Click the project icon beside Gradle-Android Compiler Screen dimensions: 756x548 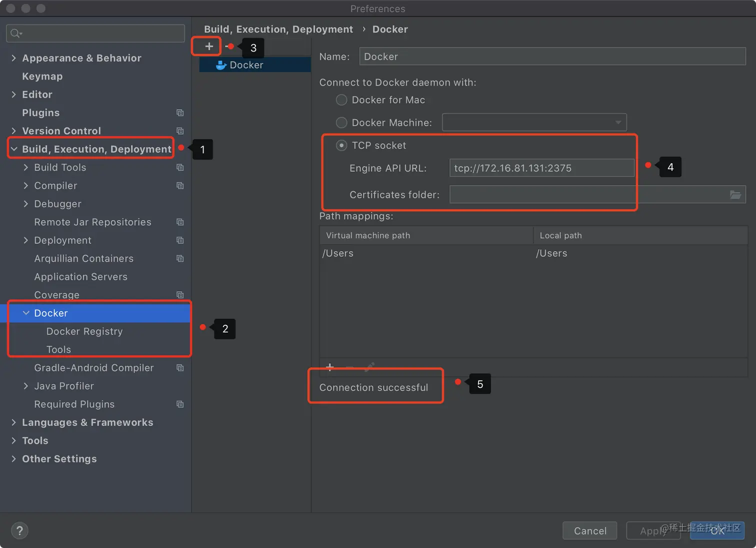180,368
